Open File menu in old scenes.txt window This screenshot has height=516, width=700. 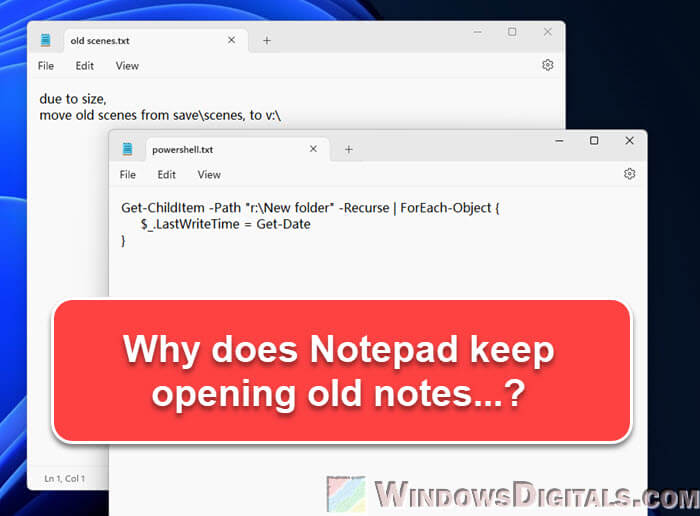46,66
